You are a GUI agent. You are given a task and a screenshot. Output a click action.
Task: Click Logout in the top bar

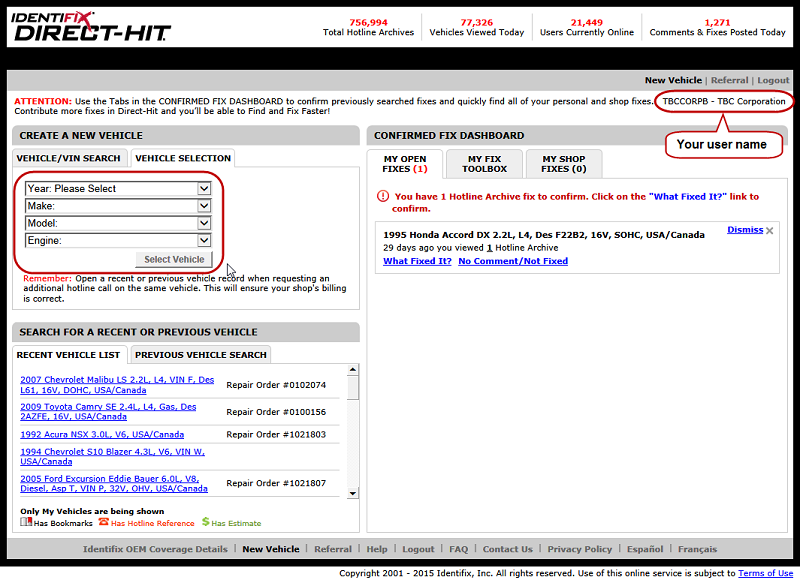click(773, 80)
